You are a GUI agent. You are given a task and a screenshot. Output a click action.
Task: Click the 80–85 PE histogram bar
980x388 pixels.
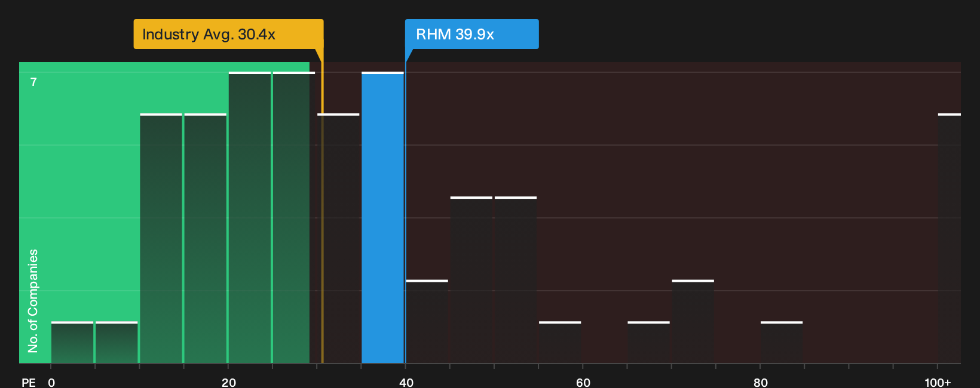pos(782,342)
